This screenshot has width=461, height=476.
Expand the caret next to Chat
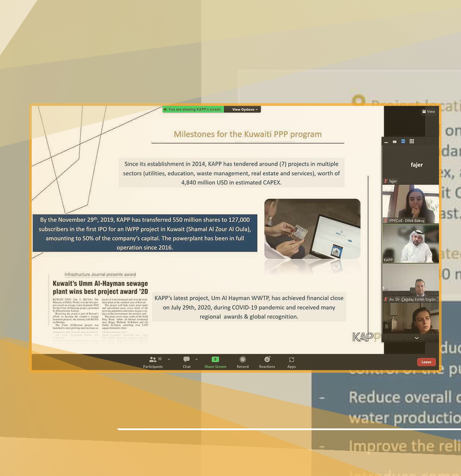[196, 360]
